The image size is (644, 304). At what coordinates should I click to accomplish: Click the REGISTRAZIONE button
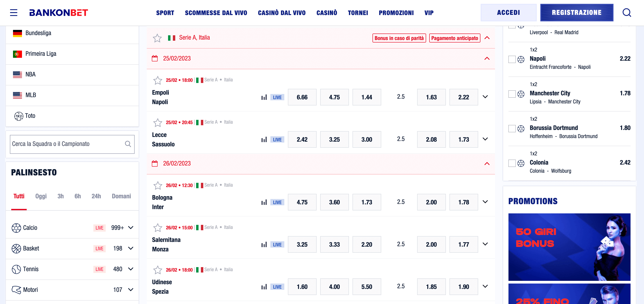[x=576, y=12]
